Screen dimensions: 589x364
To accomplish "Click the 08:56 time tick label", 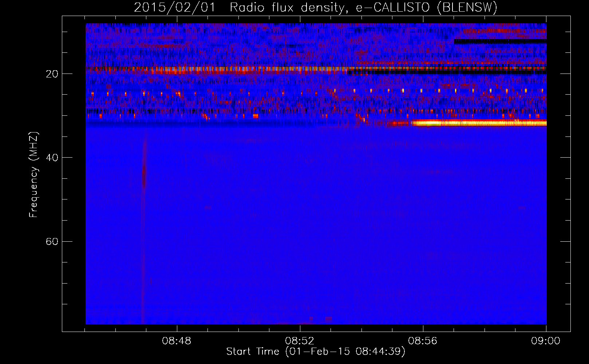I will pos(423,341).
